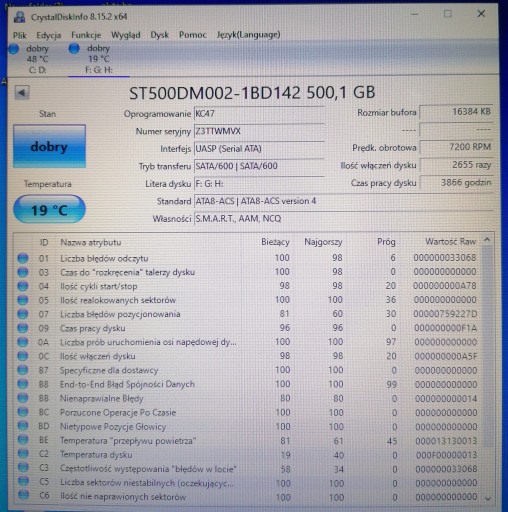Click the F: G: H: drive status orb
Screen dimensions: 508x512
tap(74, 49)
